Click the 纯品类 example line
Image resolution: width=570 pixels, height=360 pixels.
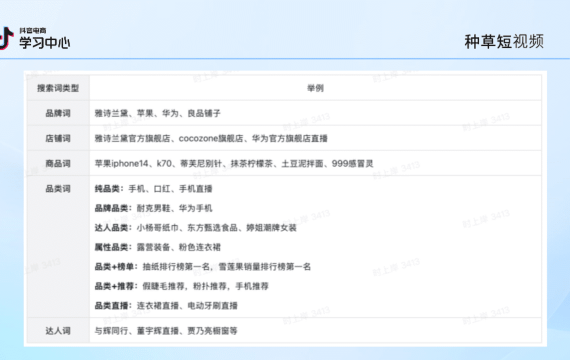coord(153,189)
